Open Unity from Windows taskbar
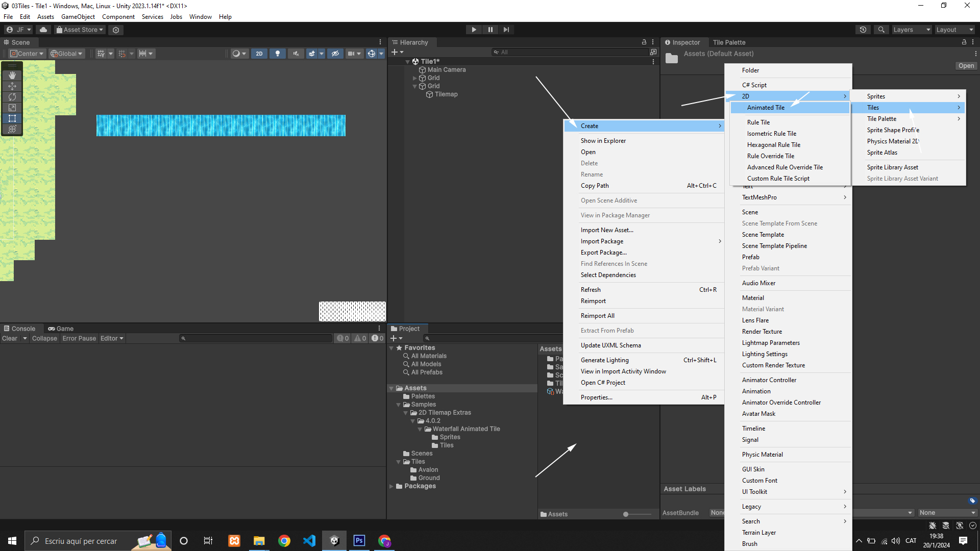980x551 pixels. 334,541
